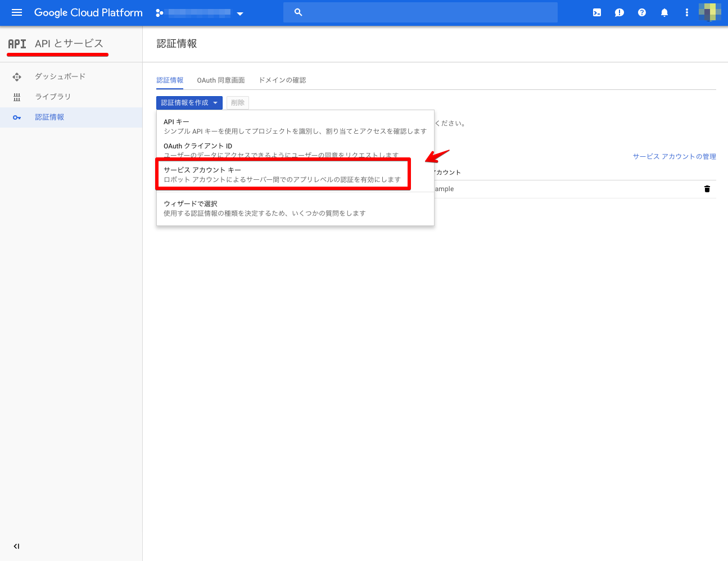Choose API キー from the menu
This screenshot has height=561, width=728.
(295, 126)
